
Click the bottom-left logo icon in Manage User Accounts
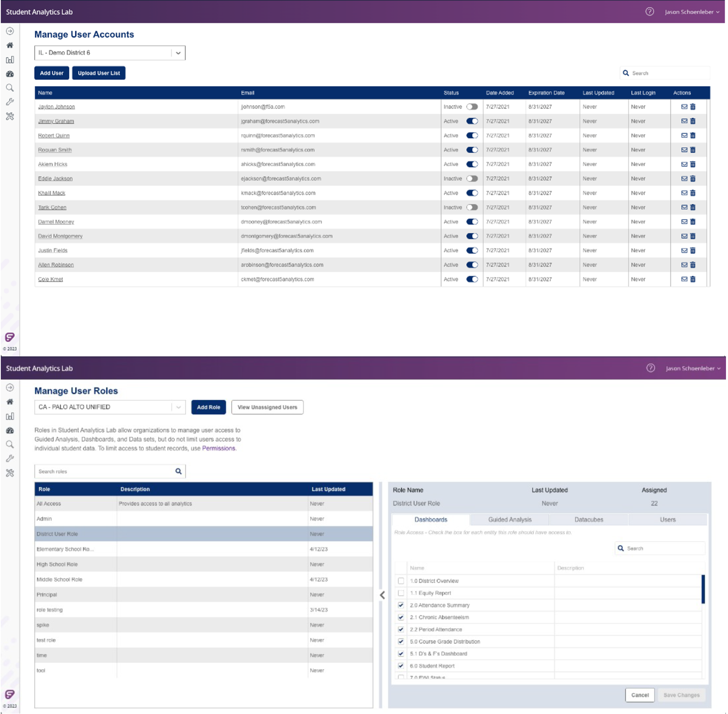click(10, 337)
